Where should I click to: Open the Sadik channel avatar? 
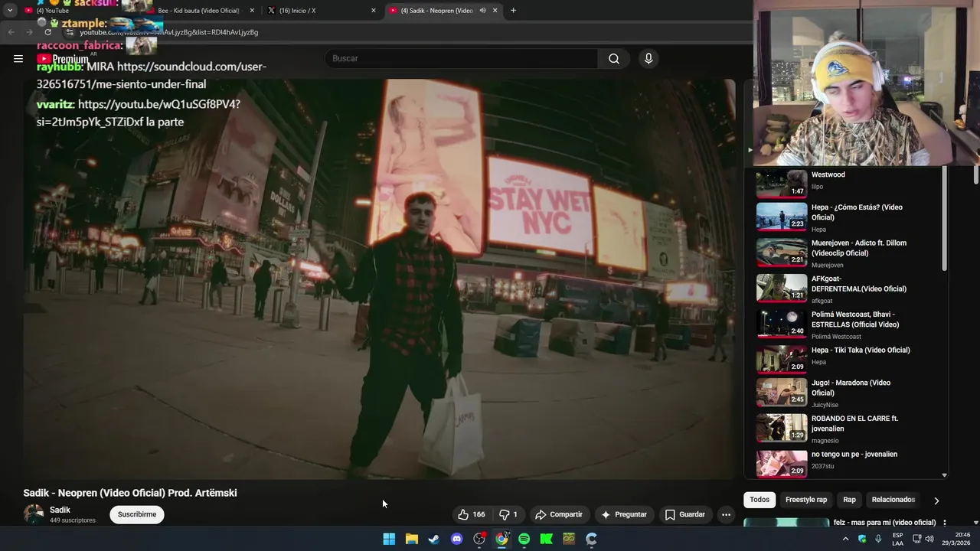pos(34,514)
